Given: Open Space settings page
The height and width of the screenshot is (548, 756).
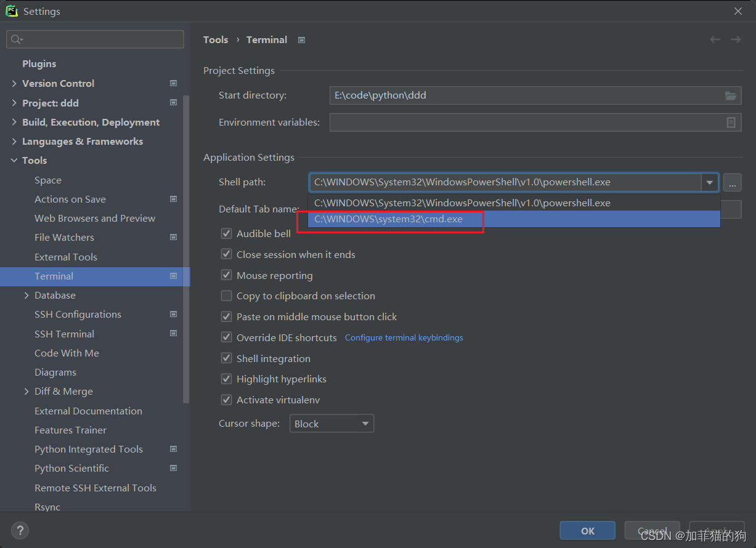Looking at the screenshot, I should coord(48,180).
